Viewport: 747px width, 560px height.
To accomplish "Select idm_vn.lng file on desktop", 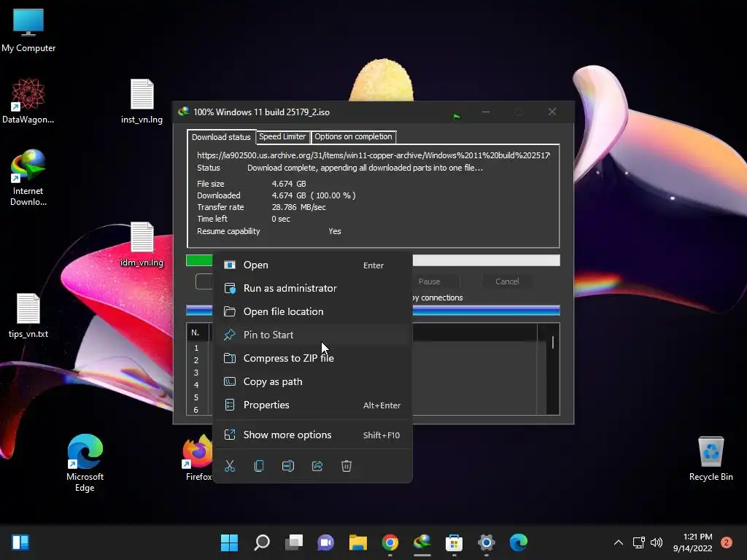I will 142,244.
